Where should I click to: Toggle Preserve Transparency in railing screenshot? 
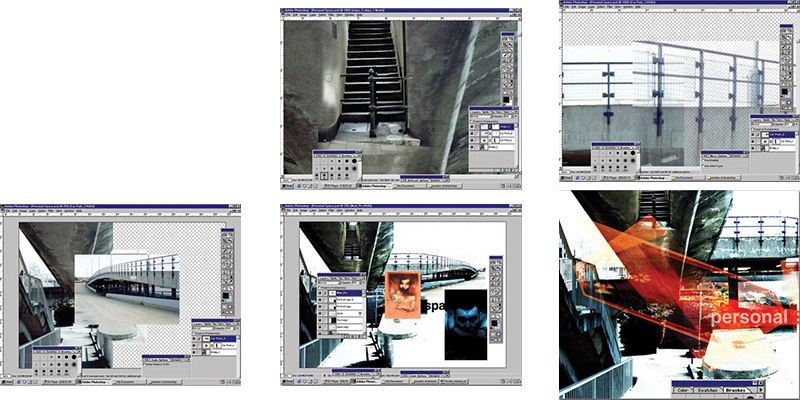pos(753,129)
